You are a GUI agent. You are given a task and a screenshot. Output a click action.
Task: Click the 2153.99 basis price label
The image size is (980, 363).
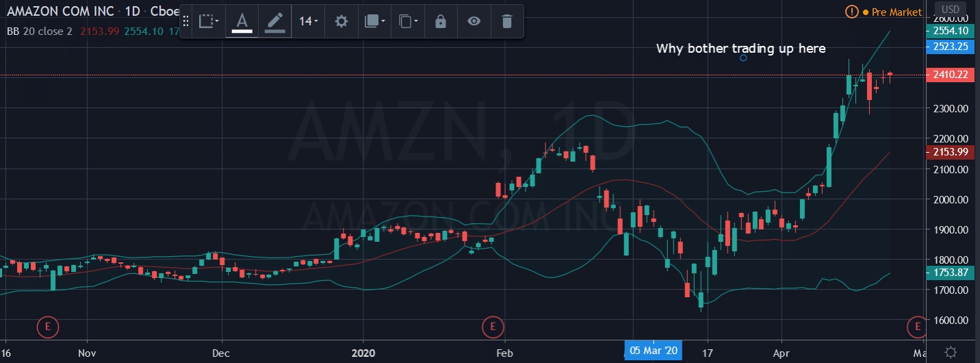pos(951,152)
